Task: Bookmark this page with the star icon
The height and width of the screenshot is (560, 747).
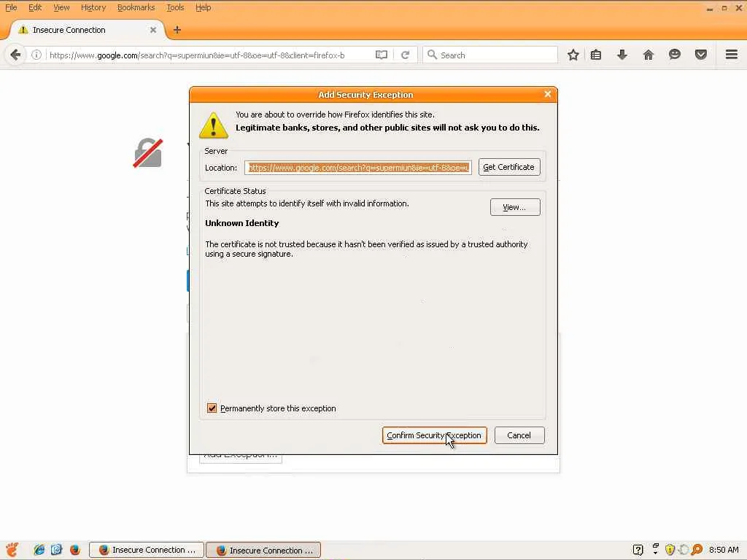Action: [x=573, y=55]
